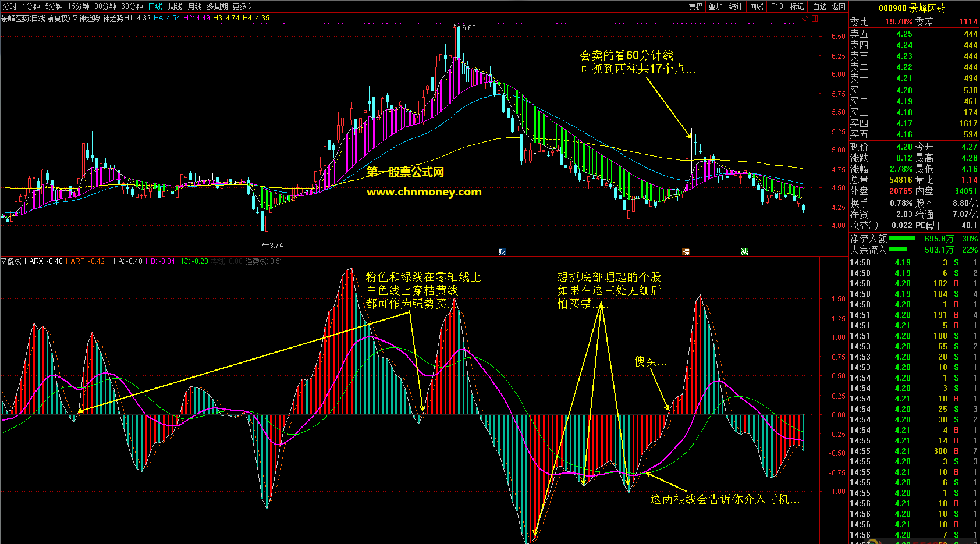Select the 5分钟 period tab
Viewport: 980px width, 544px height.
[x=54, y=6]
